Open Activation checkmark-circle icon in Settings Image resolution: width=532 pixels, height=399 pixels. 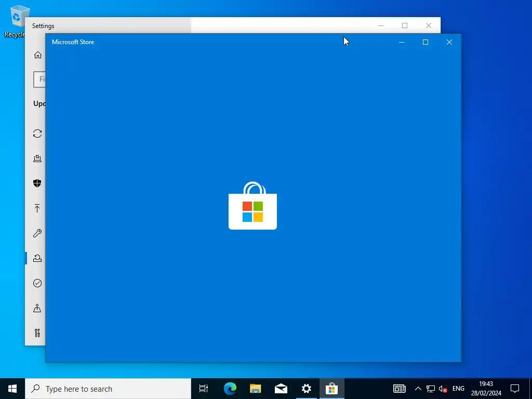tap(37, 283)
